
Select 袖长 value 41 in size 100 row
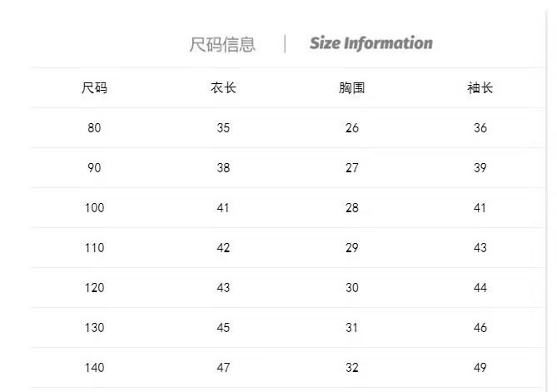(x=480, y=208)
